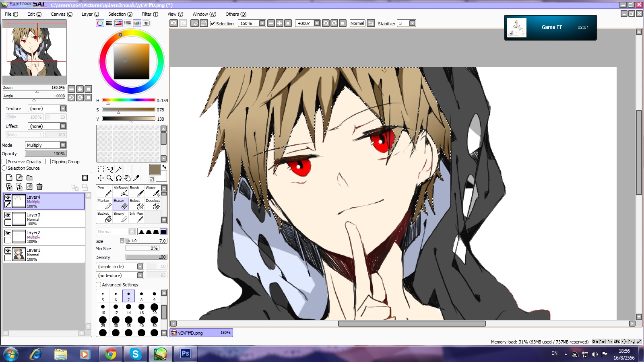
Task: Select brush size 5 preset
Action: pyautogui.click(x=103, y=296)
